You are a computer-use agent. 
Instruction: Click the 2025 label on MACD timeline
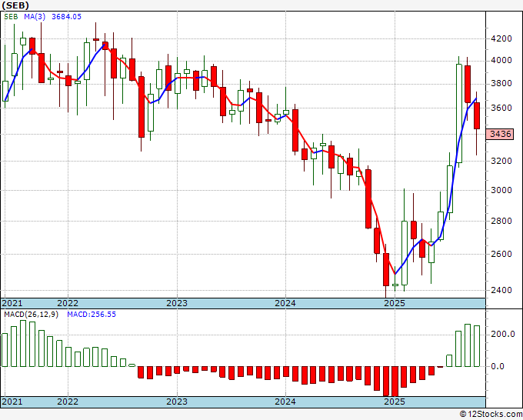(395, 402)
